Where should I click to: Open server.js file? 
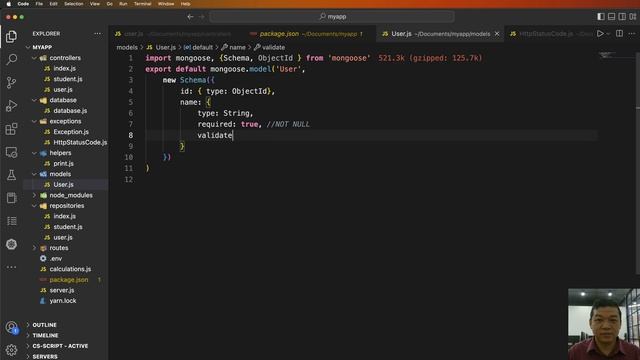click(65, 290)
